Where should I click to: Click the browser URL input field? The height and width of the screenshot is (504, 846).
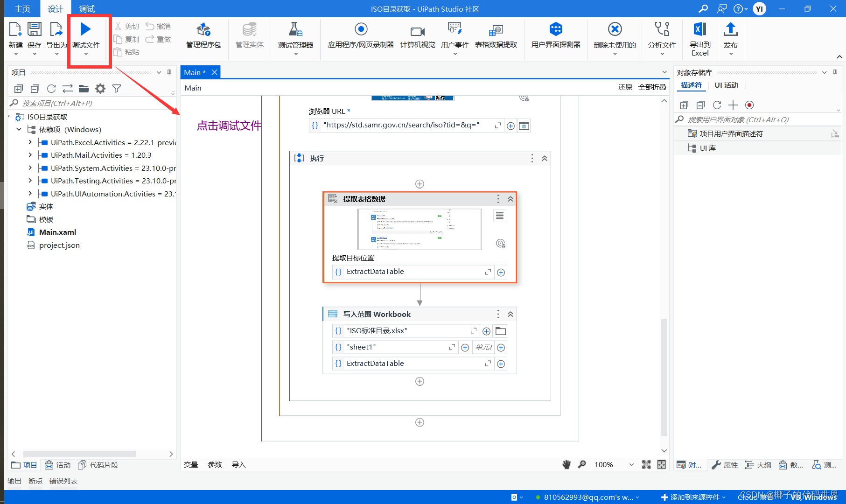click(406, 126)
